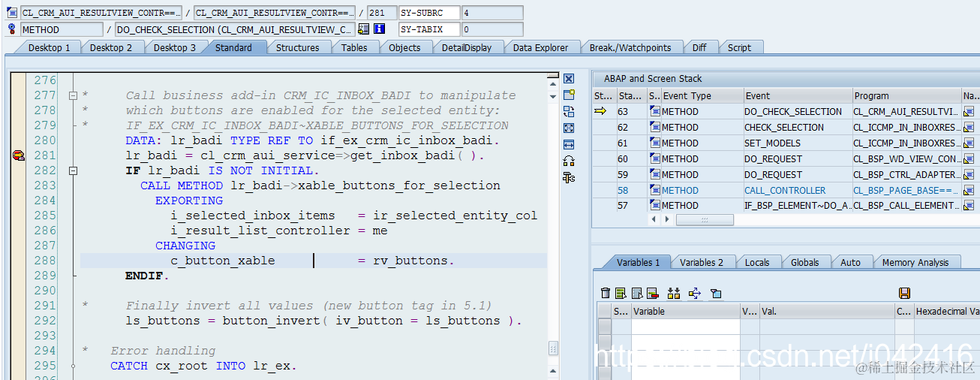Click the filter-box icon in Variables toolbar
Image resolution: width=980 pixels, height=380 pixels.
[x=715, y=293]
